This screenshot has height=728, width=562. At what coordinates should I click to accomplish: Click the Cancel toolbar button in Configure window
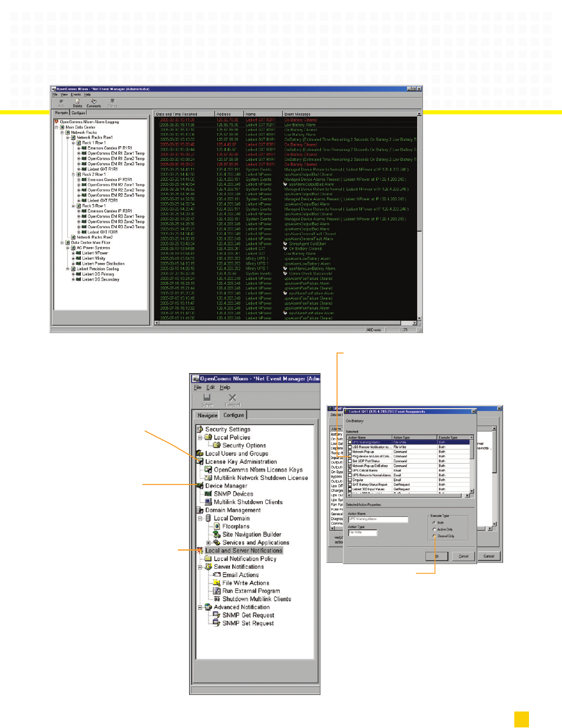pos(233,400)
